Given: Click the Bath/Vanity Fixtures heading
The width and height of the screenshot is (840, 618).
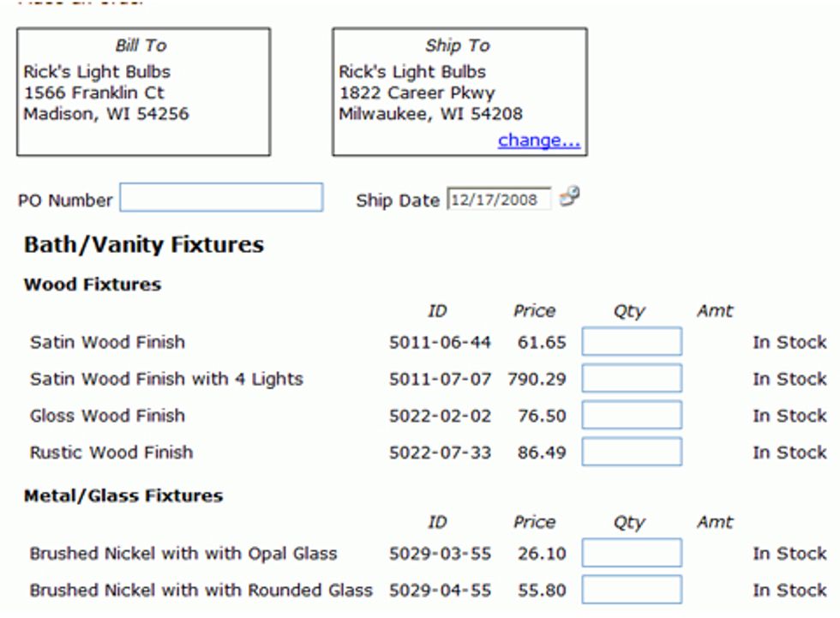Looking at the screenshot, I should pyautogui.click(x=143, y=245).
